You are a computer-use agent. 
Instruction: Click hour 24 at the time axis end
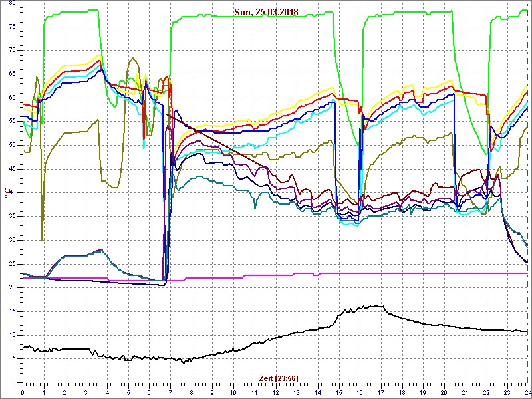(527, 392)
